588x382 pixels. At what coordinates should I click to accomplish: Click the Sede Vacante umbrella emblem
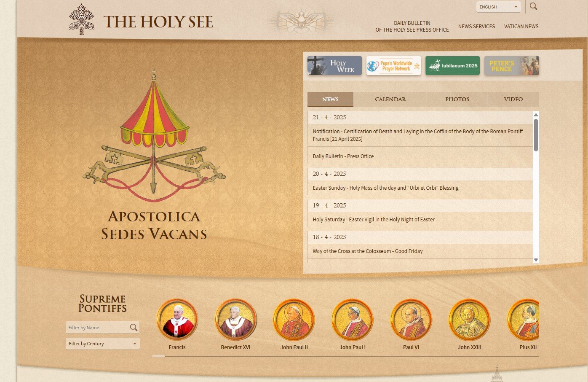tap(154, 135)
